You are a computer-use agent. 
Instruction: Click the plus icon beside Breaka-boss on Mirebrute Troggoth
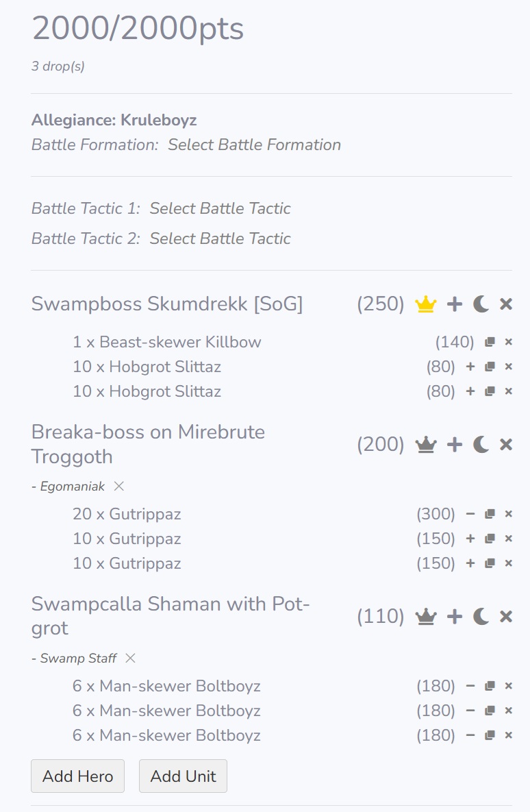pyautogui.click(x=455, y=445)
